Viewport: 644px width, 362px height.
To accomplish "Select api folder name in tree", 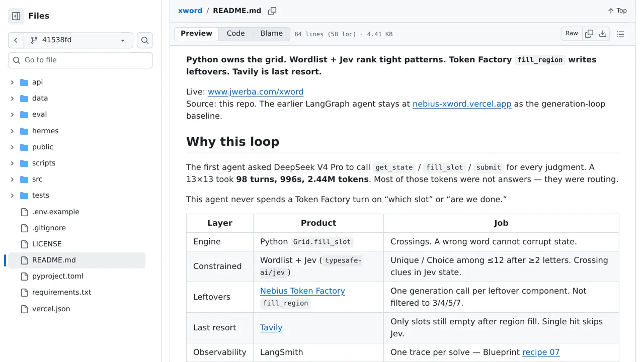I will pyautogui.click(x=37, y=82).
